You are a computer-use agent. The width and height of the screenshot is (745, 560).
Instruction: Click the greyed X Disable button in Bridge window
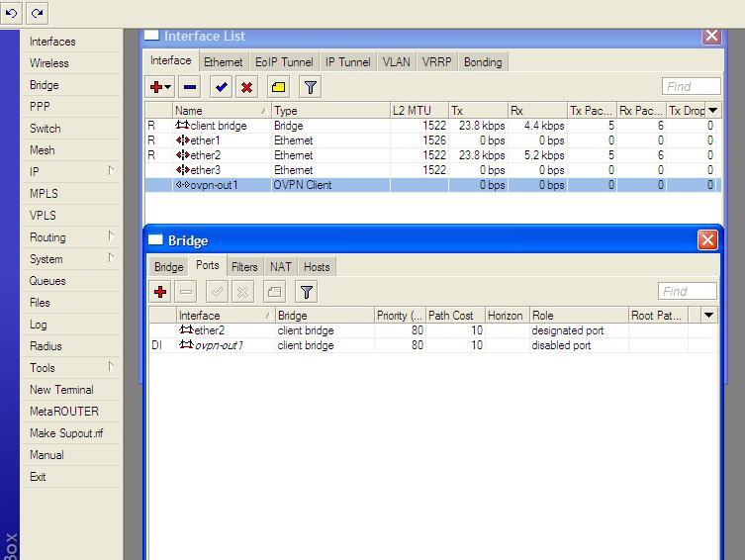click(x=242, y=292)
